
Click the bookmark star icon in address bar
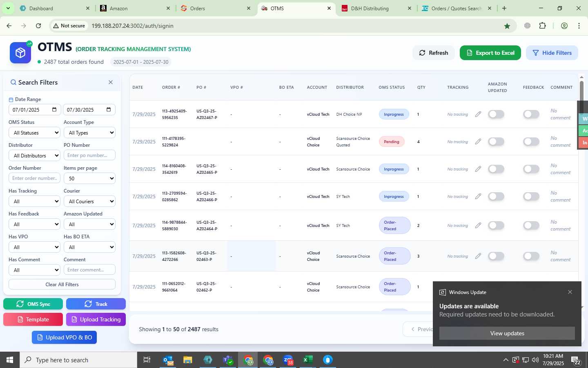tap(507, 26)
